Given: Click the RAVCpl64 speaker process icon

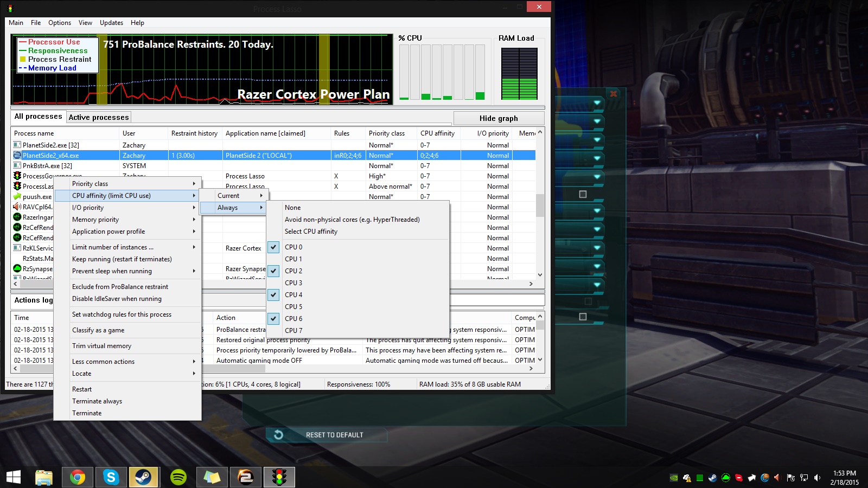Looking at the screenshot, I should pos(17,207).
